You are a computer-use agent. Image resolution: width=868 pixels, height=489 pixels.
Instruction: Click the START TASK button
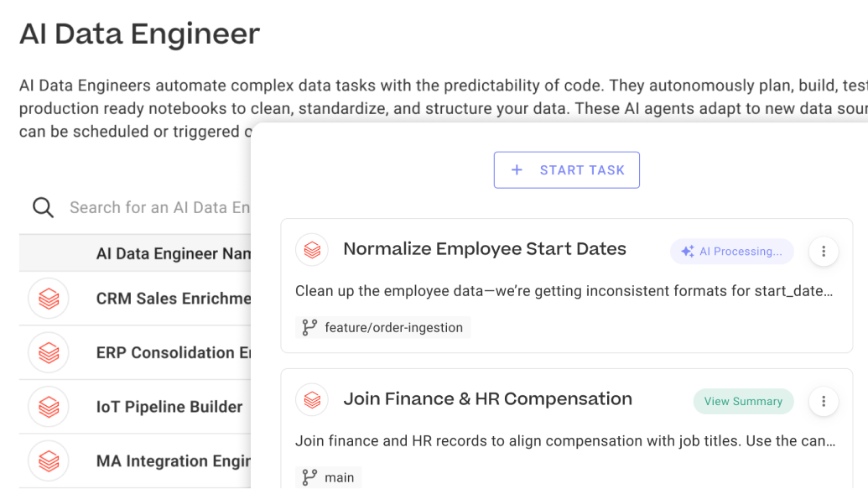tap(567, 169)
